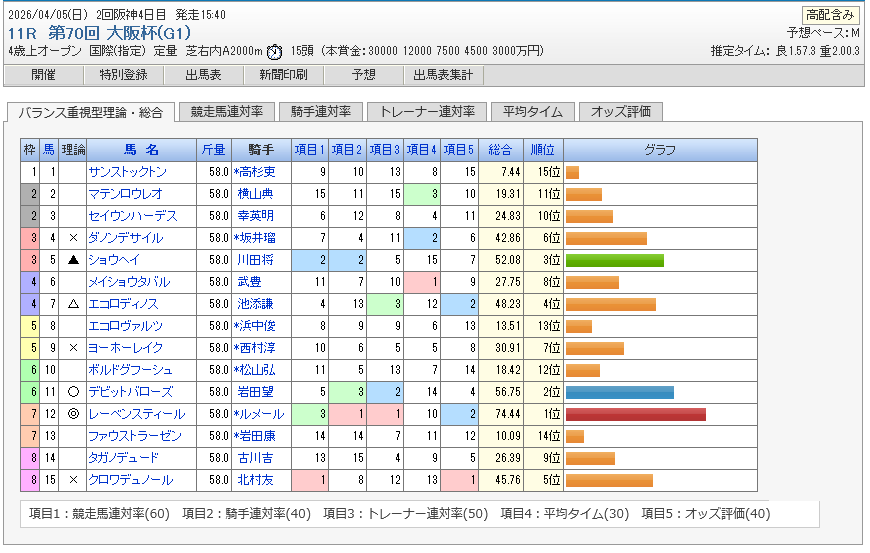
Task: Click the ▲ mark for ショウヘイ
Action: (73, 260)
